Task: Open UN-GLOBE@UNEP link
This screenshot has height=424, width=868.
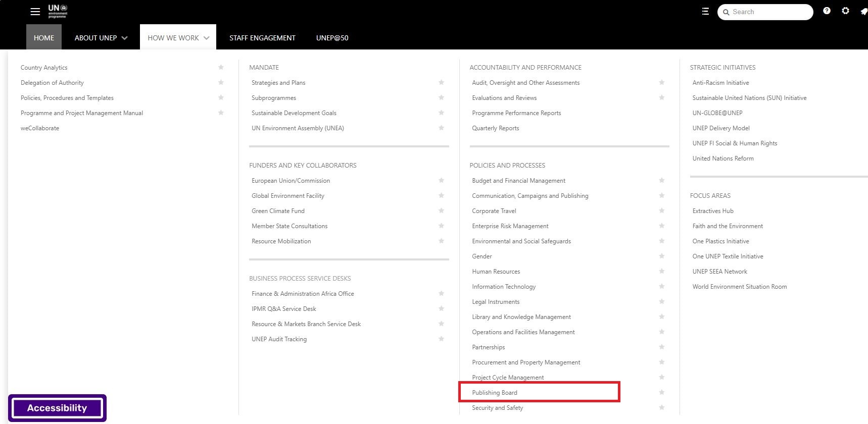Action: [717, 113]
